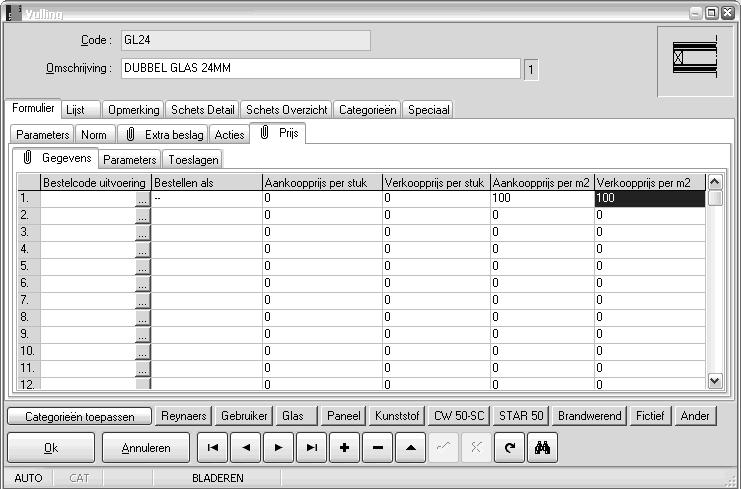Screen dimensions: 741x489
Task: Select the Ander category button
Action: [x=695, y=416]
